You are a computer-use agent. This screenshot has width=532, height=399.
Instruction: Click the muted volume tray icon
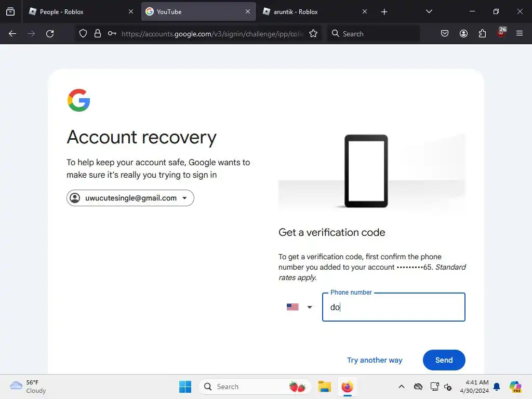tap(447, 387)
